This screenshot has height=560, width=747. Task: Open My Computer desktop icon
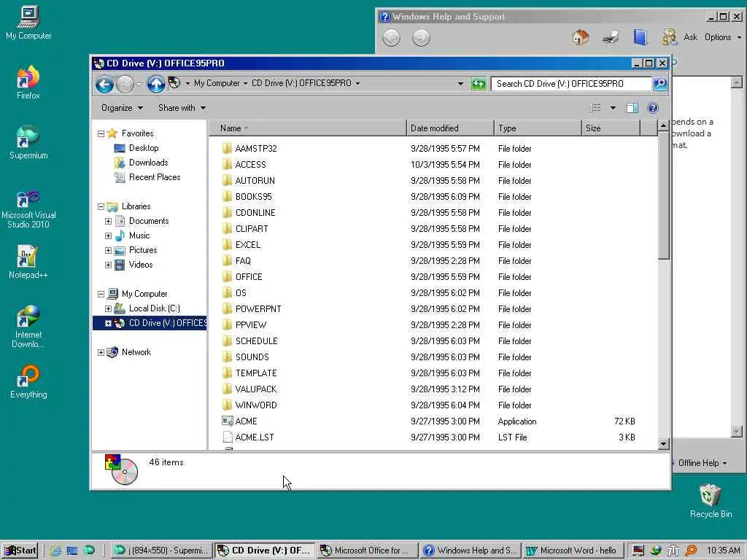28,23
